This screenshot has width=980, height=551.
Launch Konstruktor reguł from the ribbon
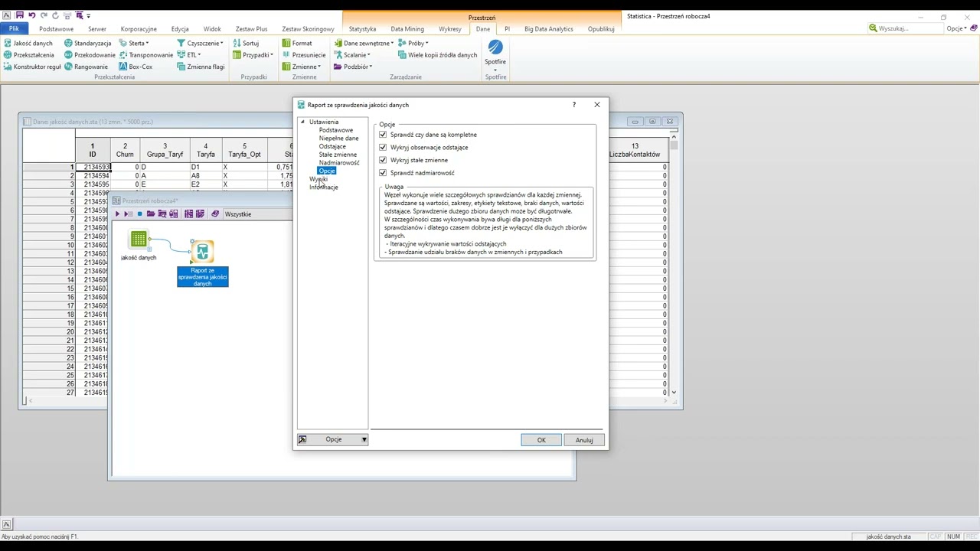32,67
